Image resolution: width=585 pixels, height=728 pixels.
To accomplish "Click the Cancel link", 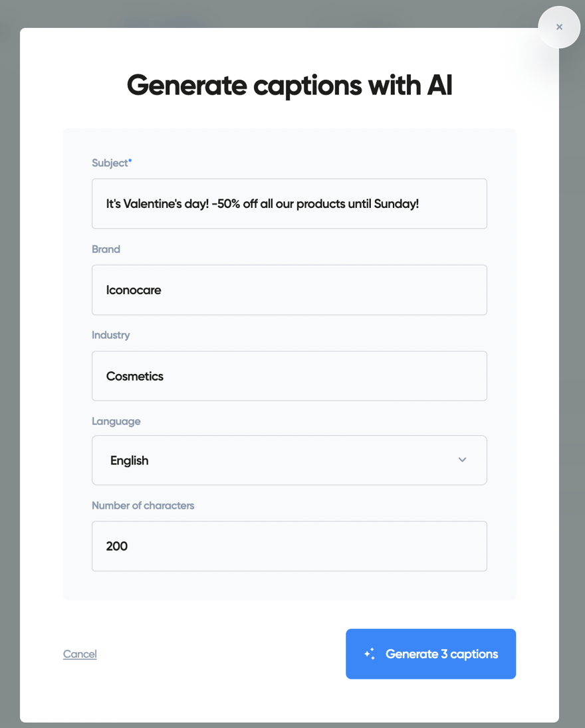I will pos(79,654).
